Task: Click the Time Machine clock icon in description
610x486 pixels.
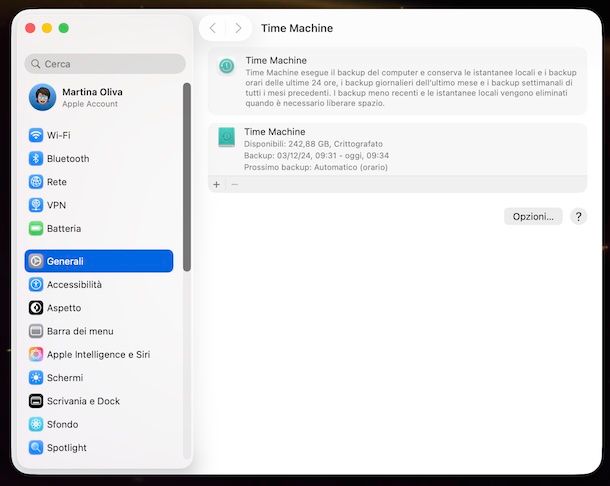Action: (x=226, y=66)
